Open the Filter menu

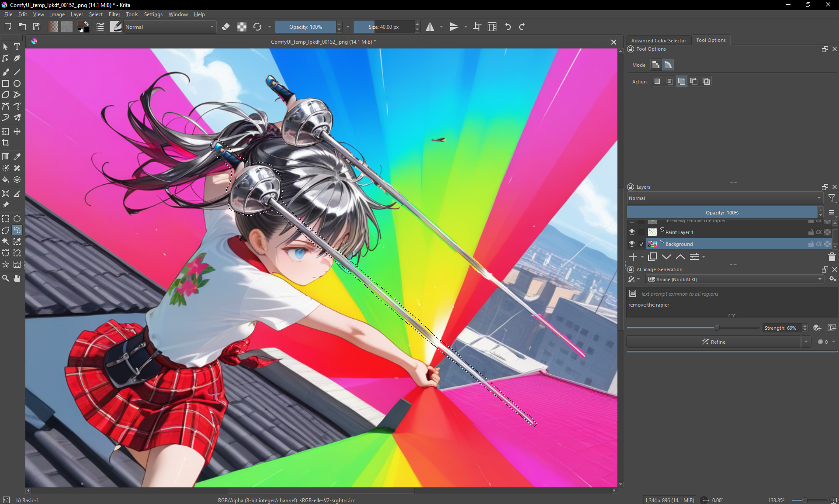114,14
